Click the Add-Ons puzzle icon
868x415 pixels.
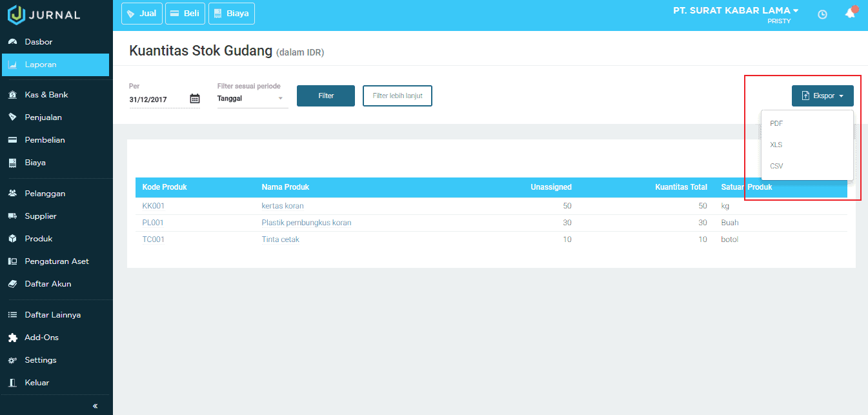coord(14,337)
